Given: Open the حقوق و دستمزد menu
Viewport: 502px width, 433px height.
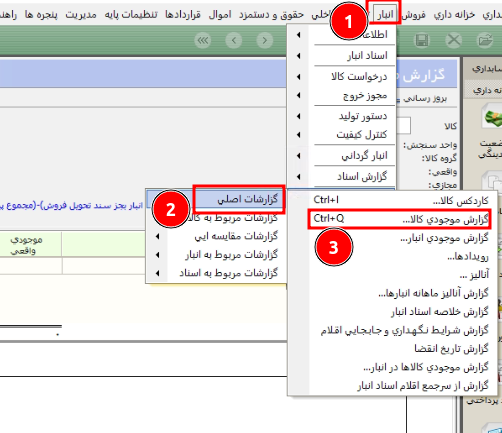Looking at the screenshot, I should [271, 14].
